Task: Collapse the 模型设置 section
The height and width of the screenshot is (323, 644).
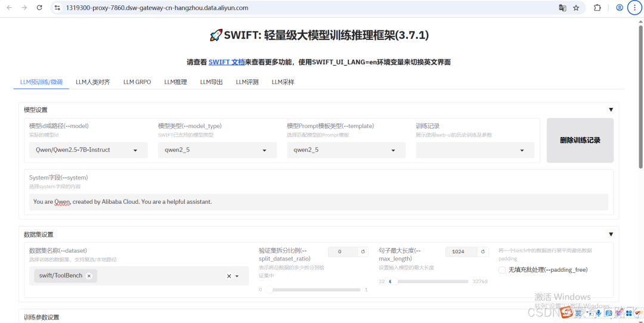Action: click(611, 110)
